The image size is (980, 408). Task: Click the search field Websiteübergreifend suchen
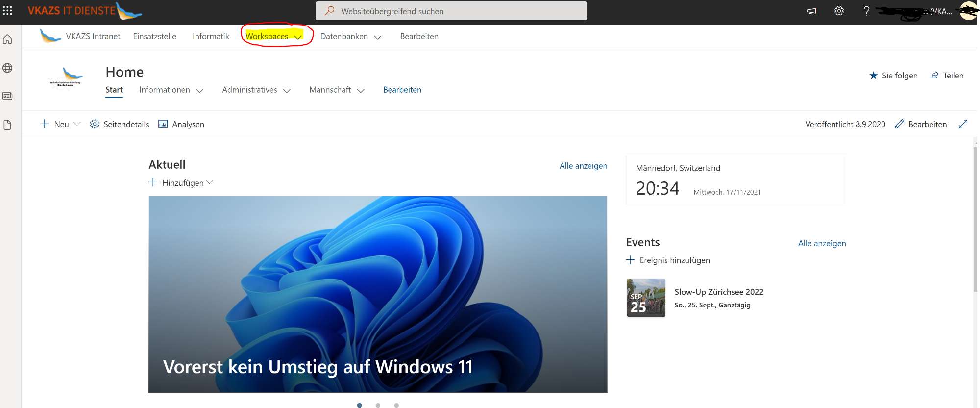point(451,11)
